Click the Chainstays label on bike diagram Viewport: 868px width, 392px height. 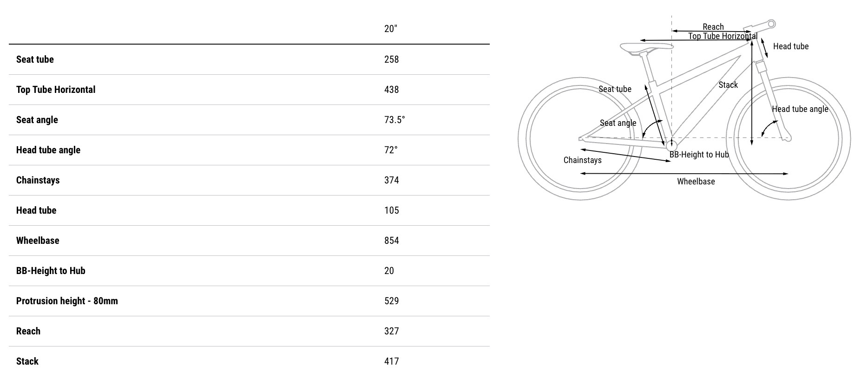[x=582, y=160]
